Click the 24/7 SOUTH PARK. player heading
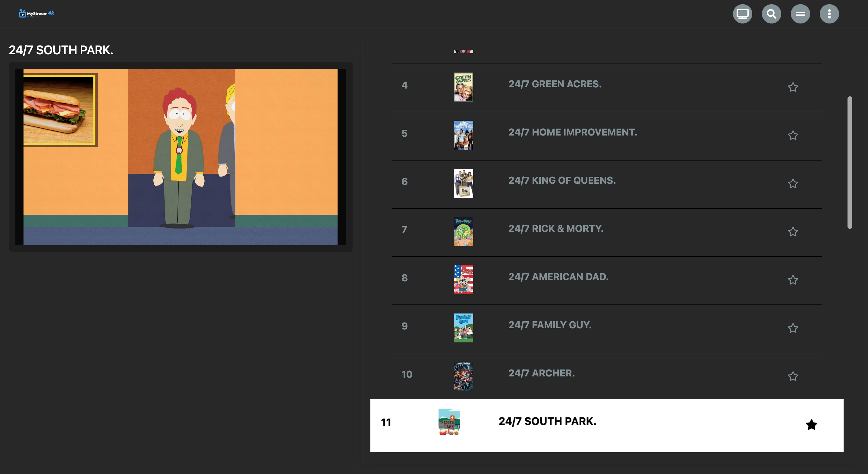868x474 pixels. pyautogui.click(x=61, y=50)
